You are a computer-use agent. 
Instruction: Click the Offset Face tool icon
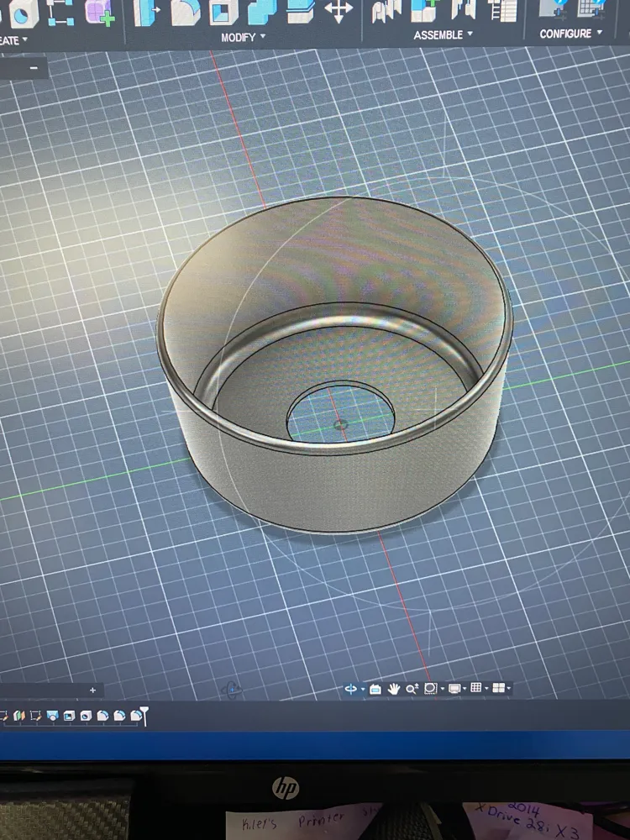pos(301,12)
